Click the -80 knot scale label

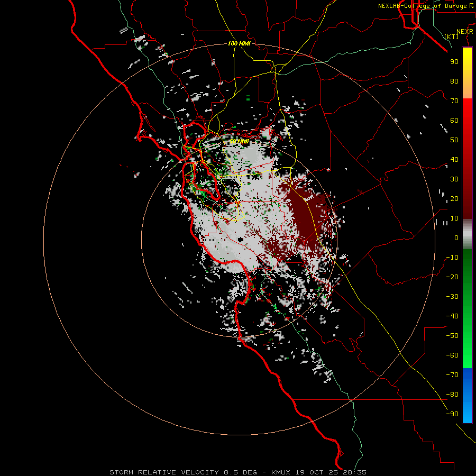pyautogui.click(x=452, y=395)
